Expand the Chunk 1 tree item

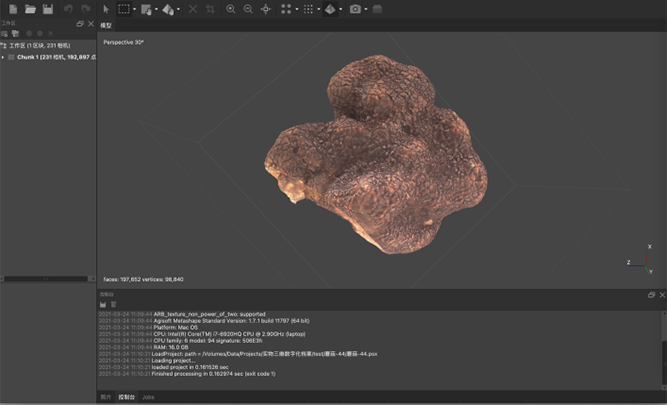pos(4,57)
